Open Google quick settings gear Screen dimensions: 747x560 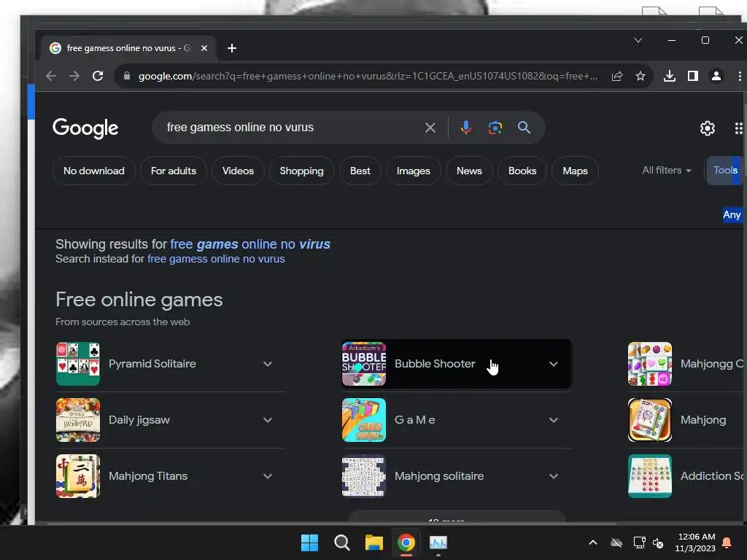[x=708, y=128]
